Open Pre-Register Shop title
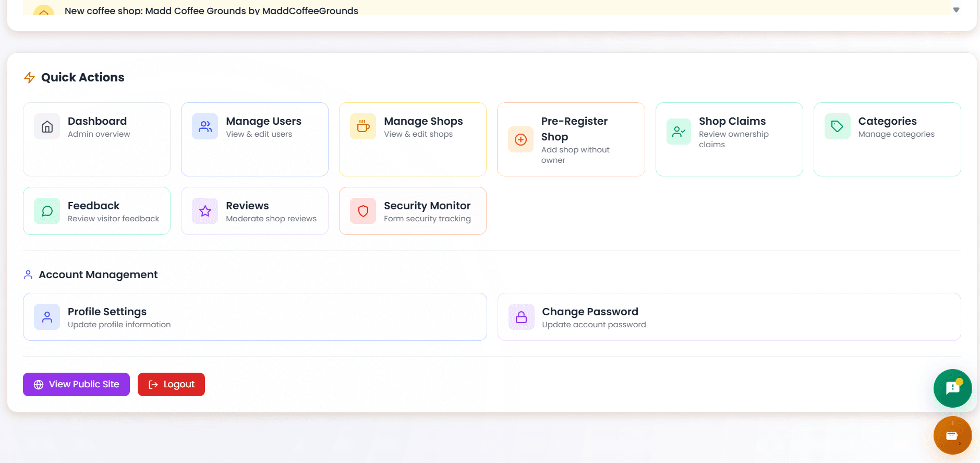The height and width of the screenshot is (463, 980). coord(574,129)
